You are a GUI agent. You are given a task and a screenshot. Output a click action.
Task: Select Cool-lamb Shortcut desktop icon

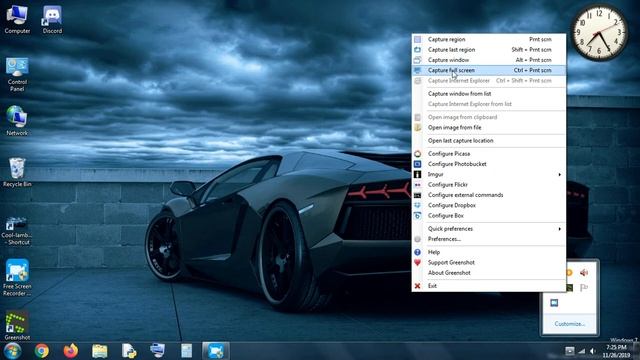pos(16,230)
